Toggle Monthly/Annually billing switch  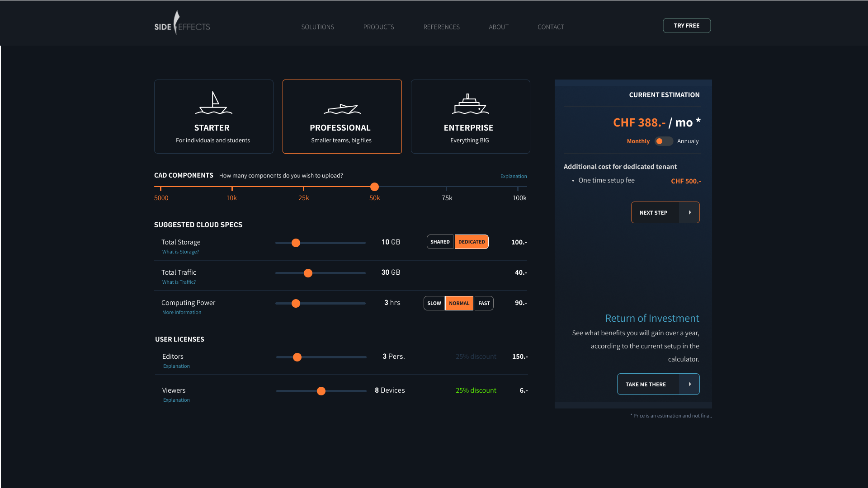coord(663,141)
